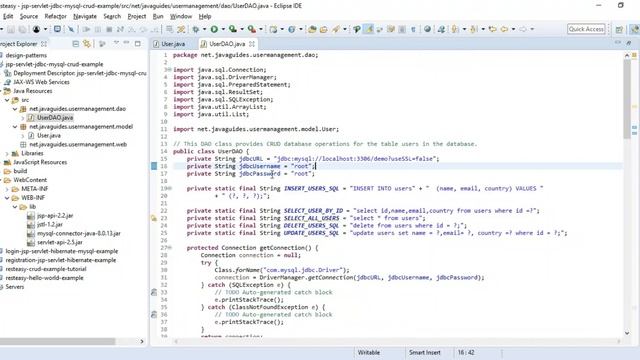Open the Run button dropdown arrow

pyautogui.click(x=223, y=29)
